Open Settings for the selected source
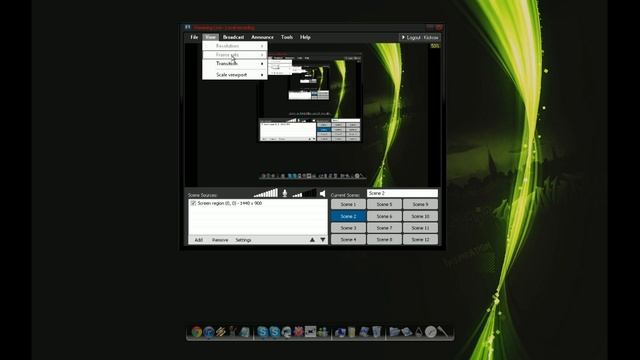640x360 pixels. [x=243, y=240]
